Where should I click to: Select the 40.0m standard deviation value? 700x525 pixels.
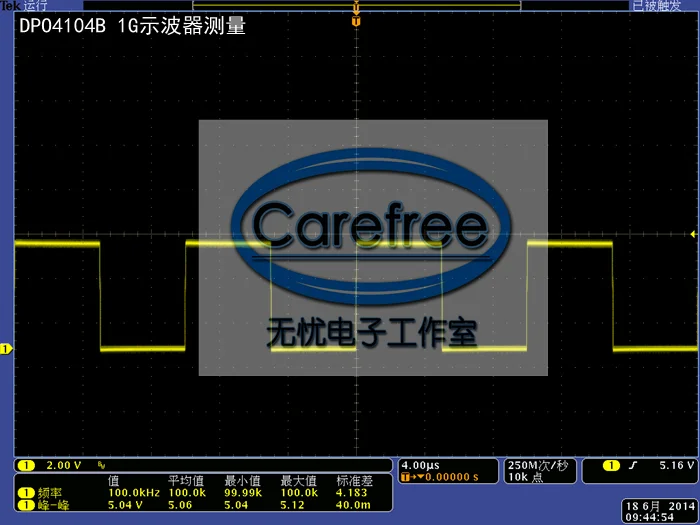pos(353,505)
